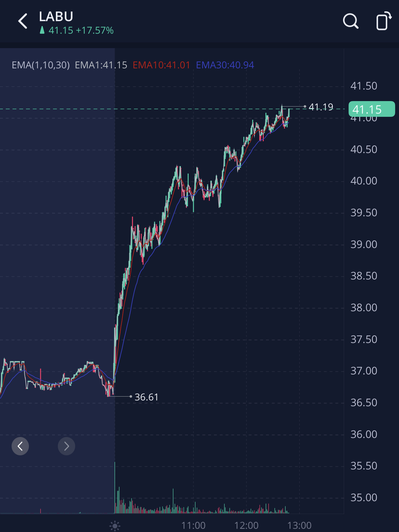Tap the 11:00 time axis label
The height and width of the screenshot is (532, 399).
point(193,526)
